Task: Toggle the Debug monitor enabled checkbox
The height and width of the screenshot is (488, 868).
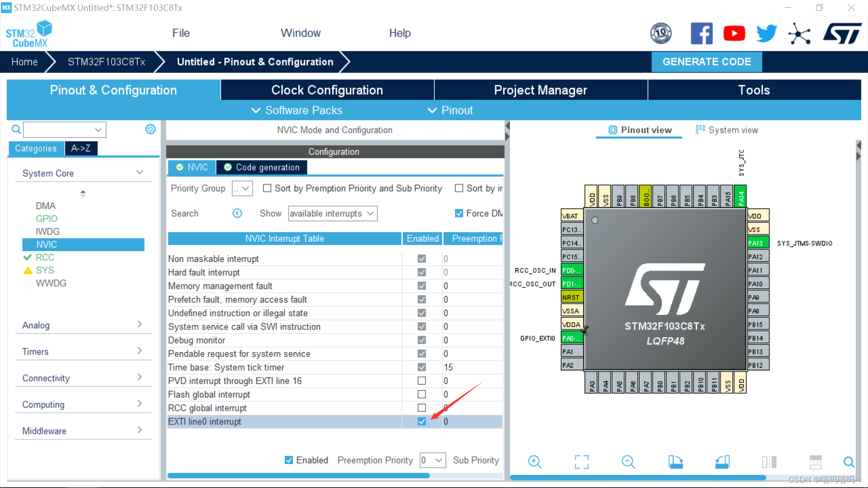Action: (422, 340)
